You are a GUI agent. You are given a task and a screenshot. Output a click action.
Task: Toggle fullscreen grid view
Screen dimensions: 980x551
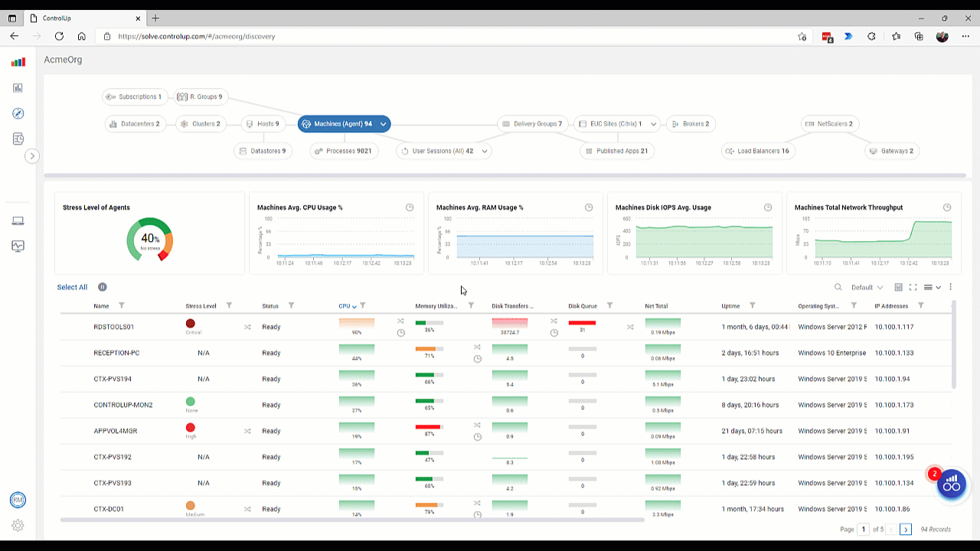(913, 287)
